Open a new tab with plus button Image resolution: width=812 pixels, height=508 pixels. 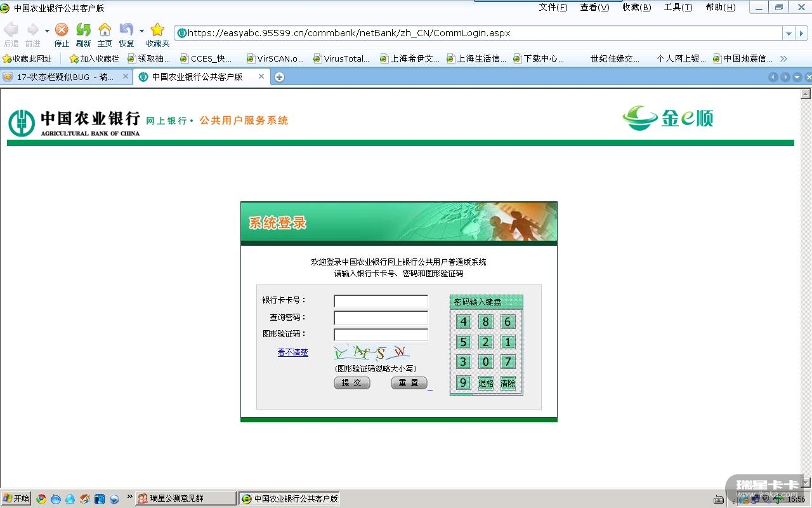(x=279, y=77)
